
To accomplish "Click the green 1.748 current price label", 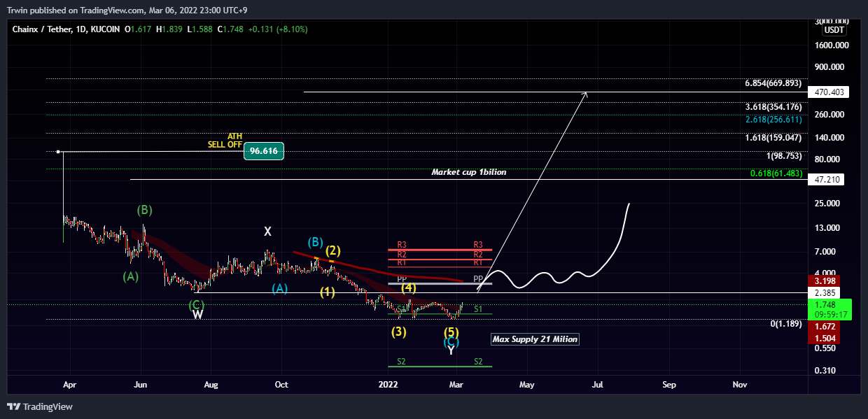I will point(827,305).
